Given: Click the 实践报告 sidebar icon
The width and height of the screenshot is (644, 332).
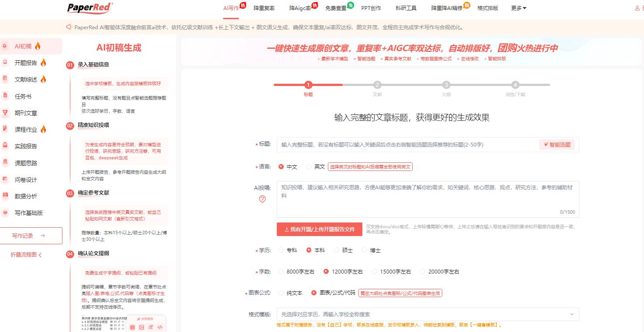Looking at the screenshot, I should (x=5, y=146).
